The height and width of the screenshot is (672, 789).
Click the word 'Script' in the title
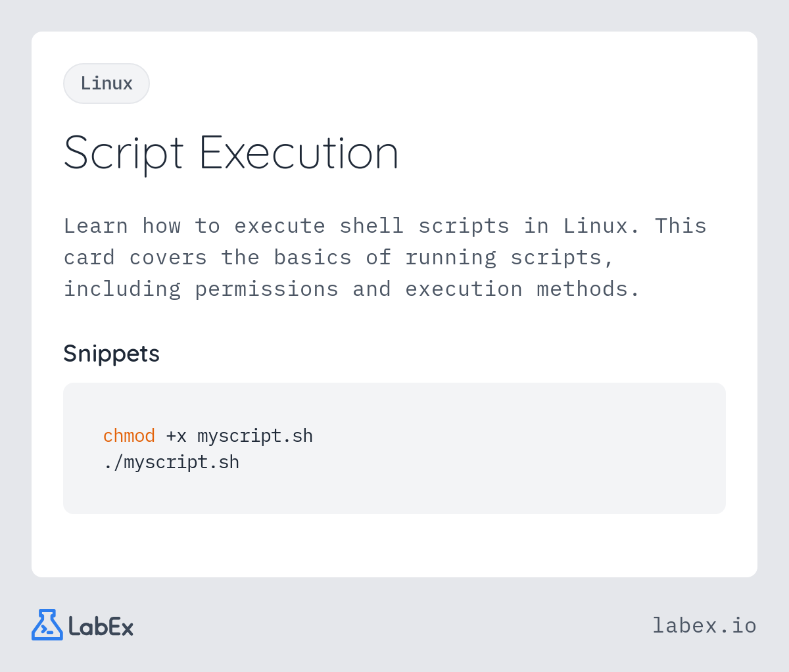pos(123,154)
